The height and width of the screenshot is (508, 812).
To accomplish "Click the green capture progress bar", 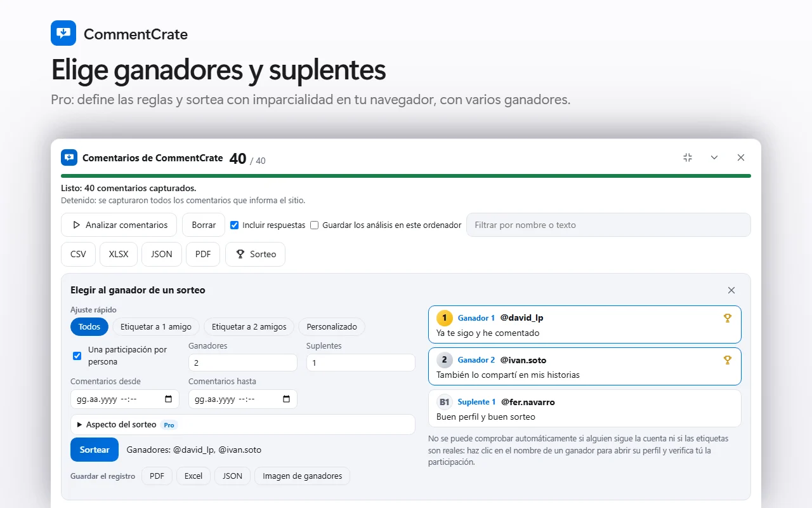I will (406, 175).
